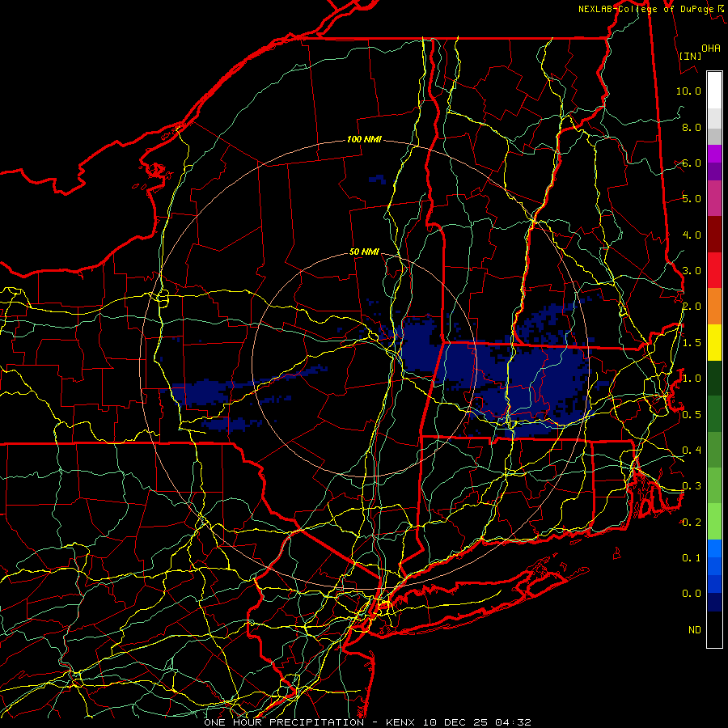Screen dimensions: 728x728
Task: Click the bright red legend swatch near 3.0
Action: (714, 270)
